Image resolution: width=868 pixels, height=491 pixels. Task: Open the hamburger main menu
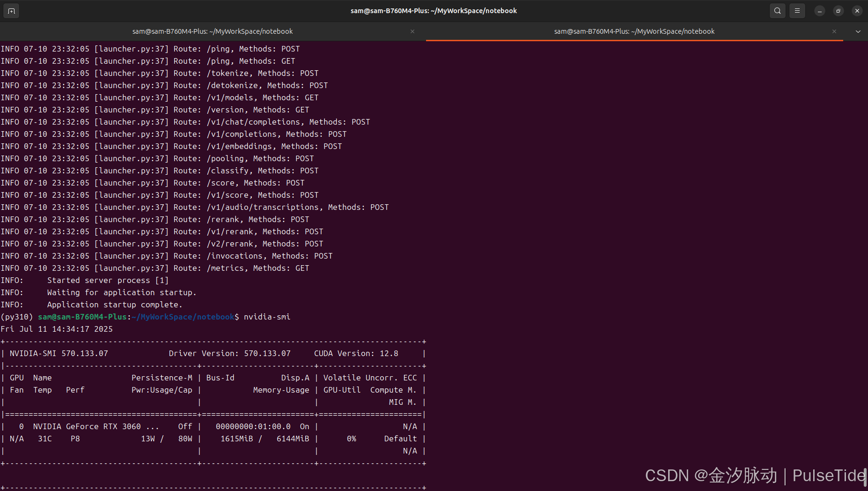click(797, 11)
